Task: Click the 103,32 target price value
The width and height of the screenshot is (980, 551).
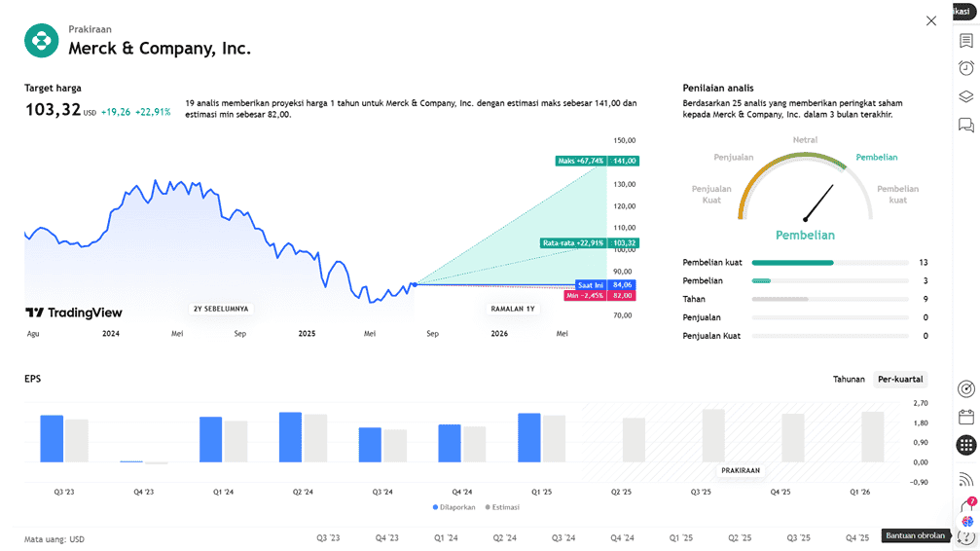Action: click(54, 110)
